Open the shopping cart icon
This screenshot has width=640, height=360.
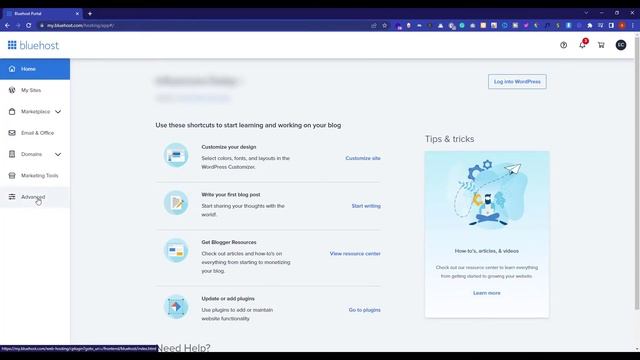(601, 45)
